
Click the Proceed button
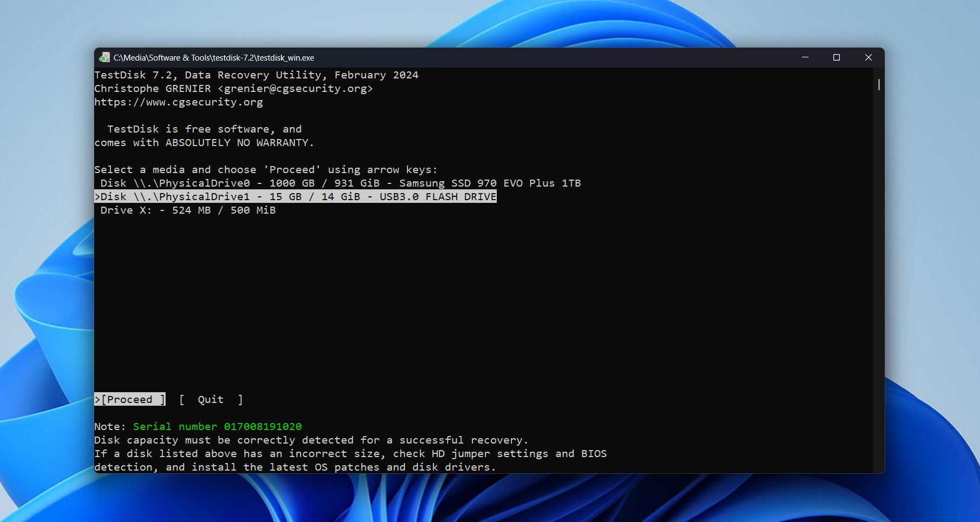point(130,399)
